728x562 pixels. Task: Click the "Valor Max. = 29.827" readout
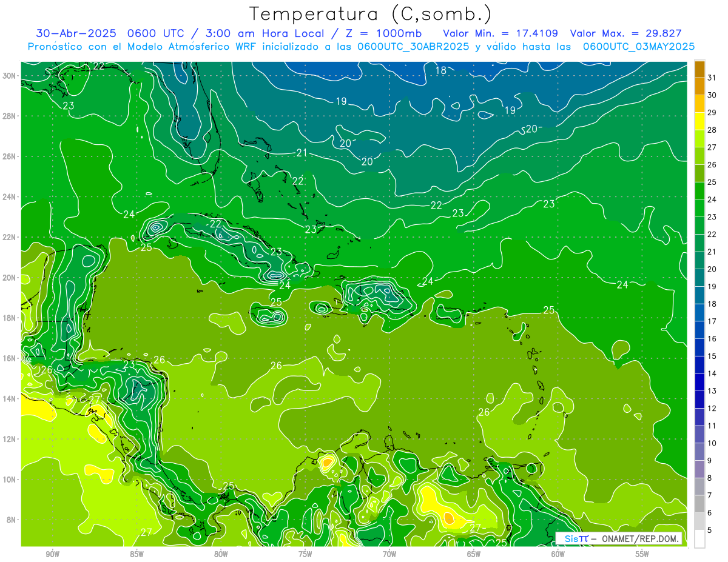626,33
